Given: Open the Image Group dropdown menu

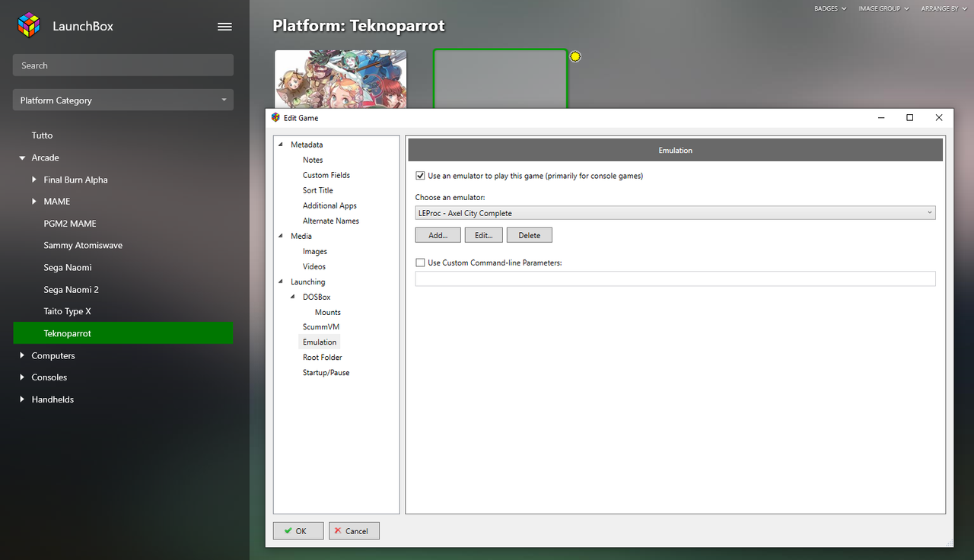Looking at the screenshot, I should pyautogui.click(x=883, y=8).
